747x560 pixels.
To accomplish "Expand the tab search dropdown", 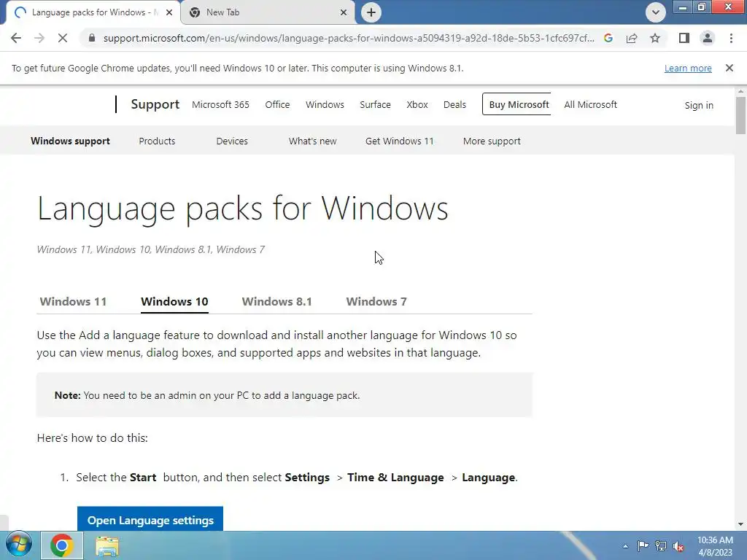I will [656, 12].
